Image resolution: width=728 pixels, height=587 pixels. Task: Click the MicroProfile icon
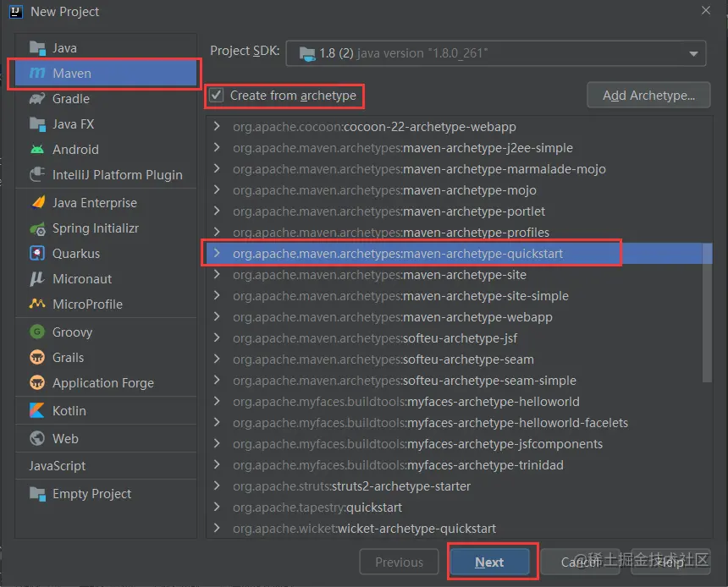click(x=37, y=304)
